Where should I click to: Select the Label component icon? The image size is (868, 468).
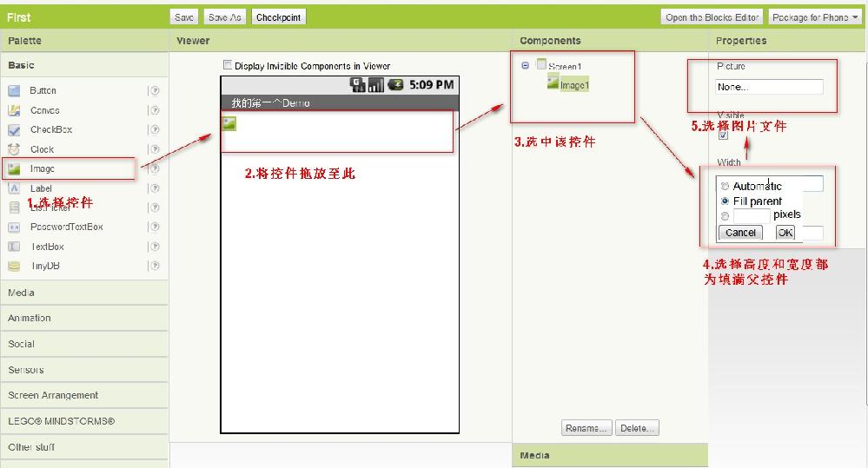(15, 188)
